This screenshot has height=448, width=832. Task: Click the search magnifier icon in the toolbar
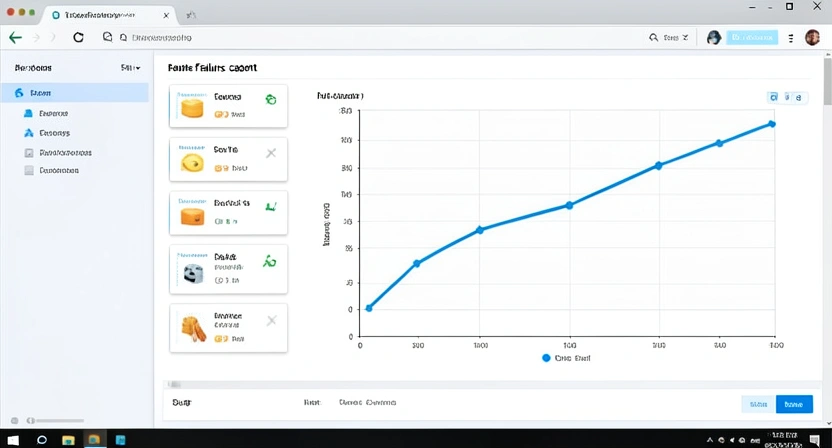click(654, 37)
